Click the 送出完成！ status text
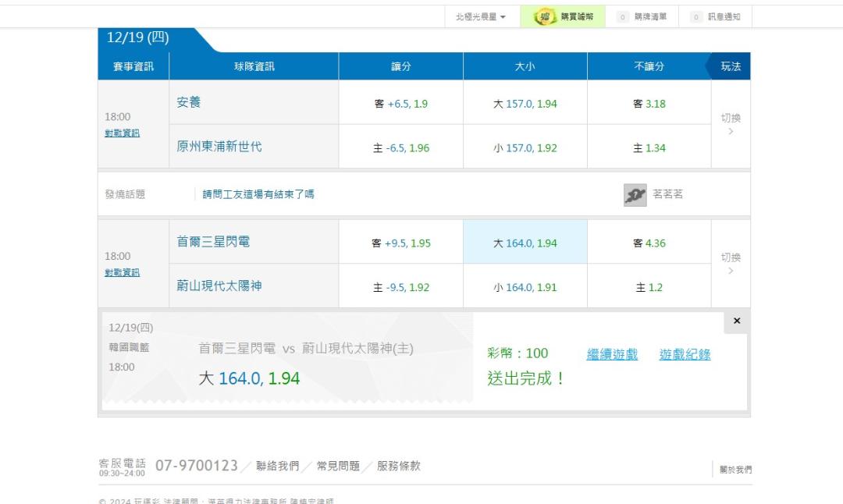Image resolution: width=843 pixels, height=504 pixels. pyautogui.click(x=526, y=378)
